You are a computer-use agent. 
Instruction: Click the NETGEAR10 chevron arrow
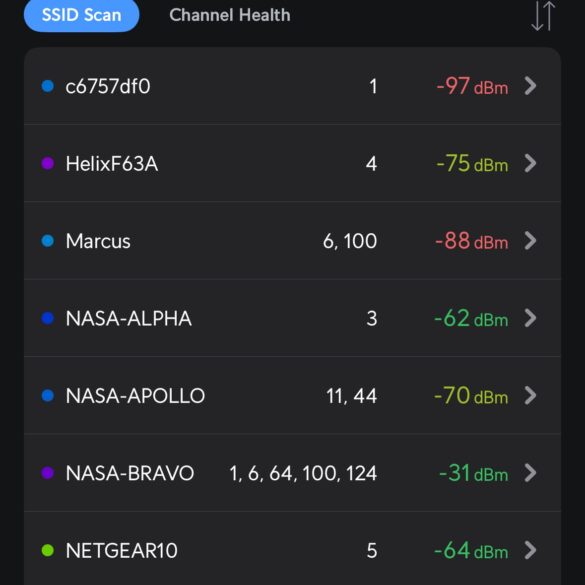(530, 550)
